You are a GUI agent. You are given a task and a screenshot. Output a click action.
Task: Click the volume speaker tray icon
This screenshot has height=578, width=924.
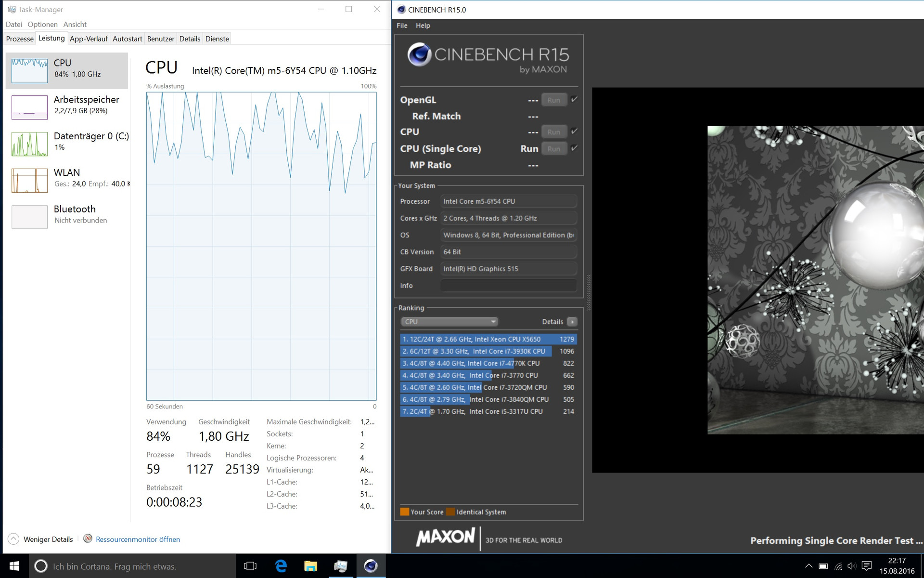coord(852,566)
